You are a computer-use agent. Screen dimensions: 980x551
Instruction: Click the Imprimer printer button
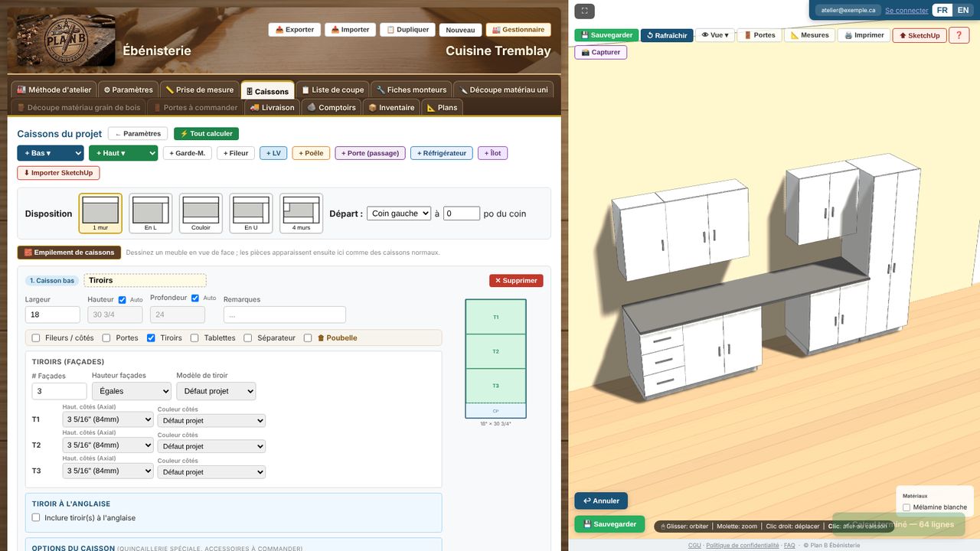pyautogui.click(x=864, y=35)
